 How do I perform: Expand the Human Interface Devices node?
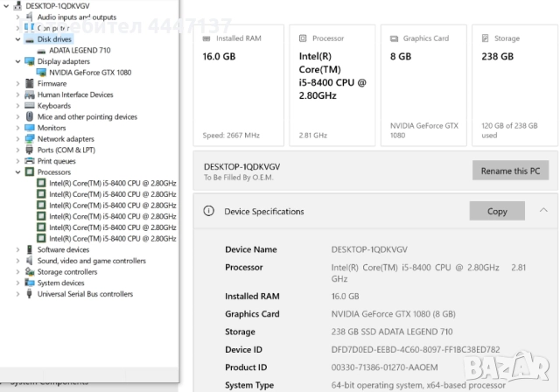(x=18, y=94)
